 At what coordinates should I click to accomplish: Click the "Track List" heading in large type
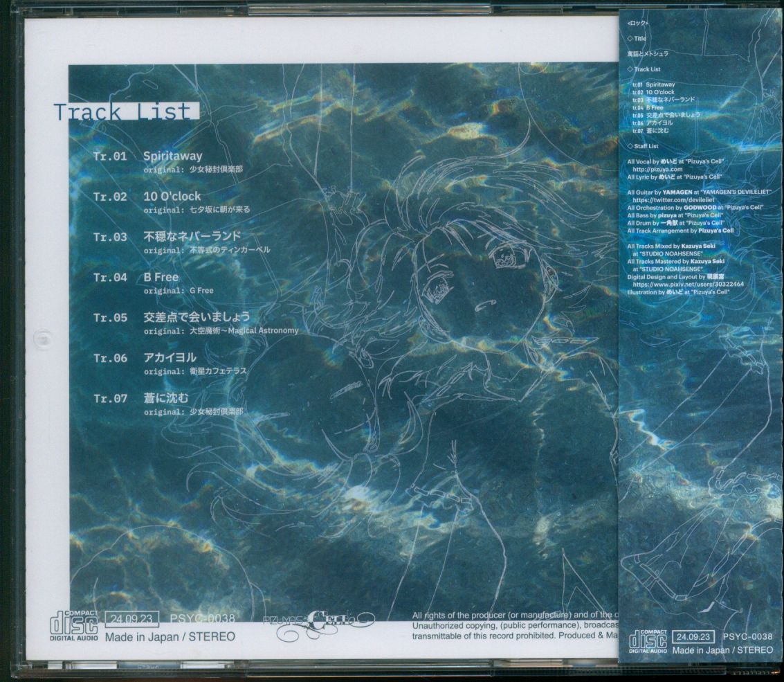pyautogui.click(x=122, y=111)
